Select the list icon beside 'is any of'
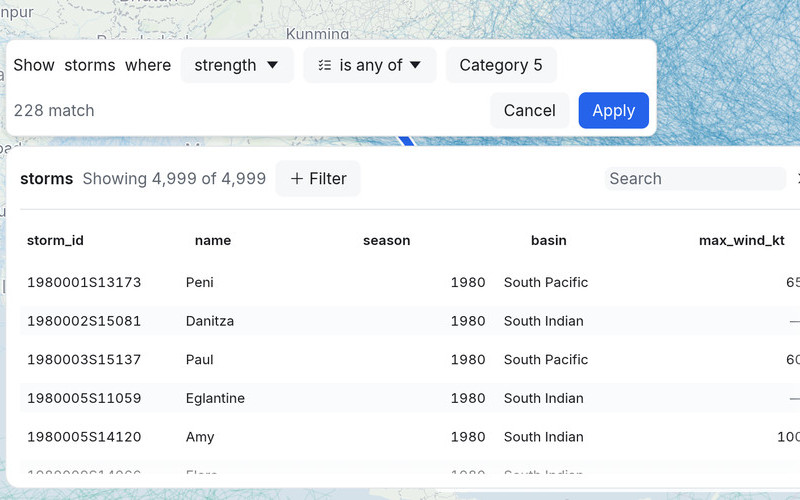The height and width of the screenshot is (500, 800). [x=325, y=65]
